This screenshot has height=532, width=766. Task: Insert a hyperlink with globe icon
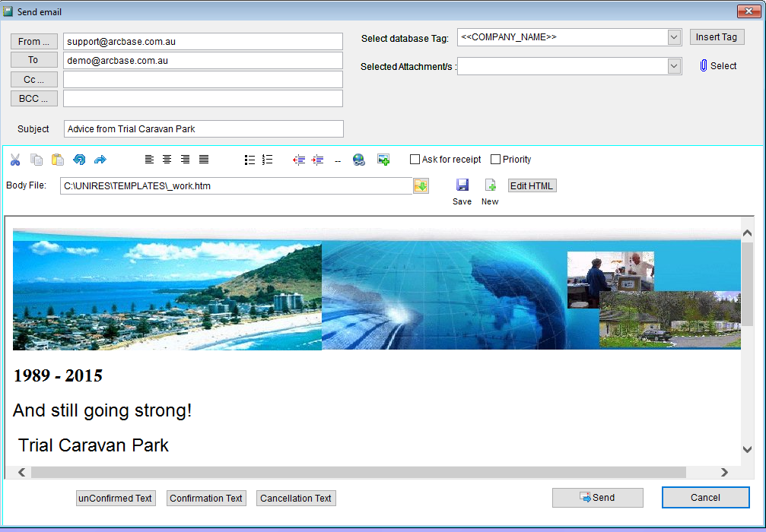(x=359, y=160)
